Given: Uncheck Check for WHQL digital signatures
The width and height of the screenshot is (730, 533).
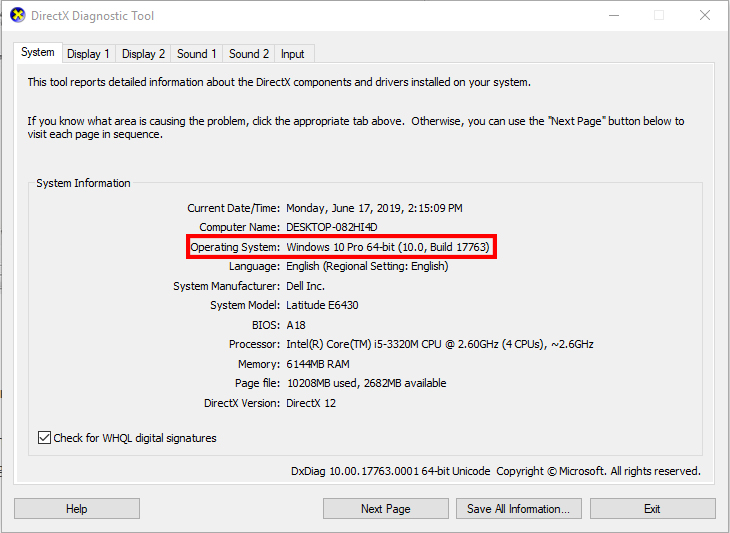Looking at the screenshot, I should 44,438.
